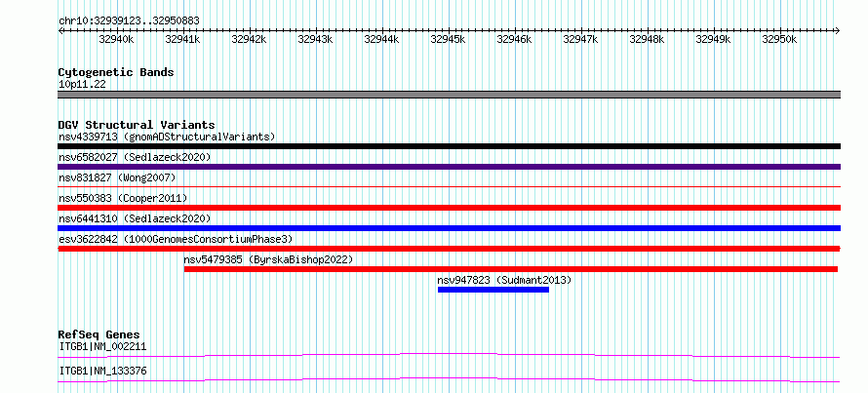Image resolution: width=868 pixels, height=393 pixels.
Task: Select the nsv6582027 purple variant bar
Action: pyautogui.click(x=449, y=167)
